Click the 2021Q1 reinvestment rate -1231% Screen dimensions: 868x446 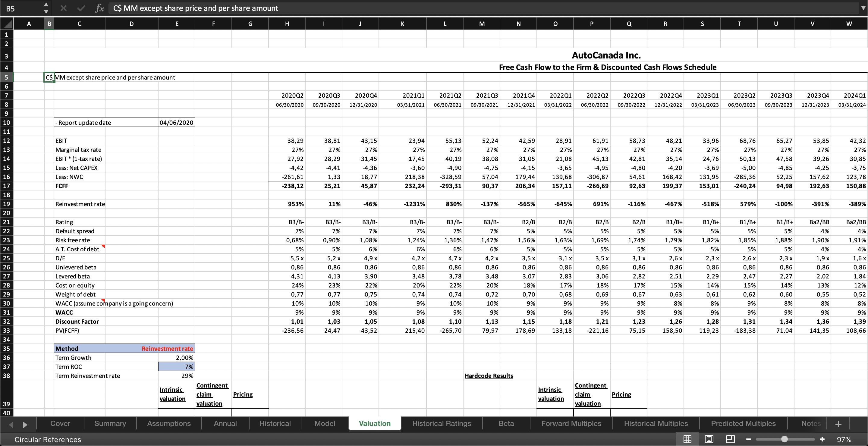(403, 204)
